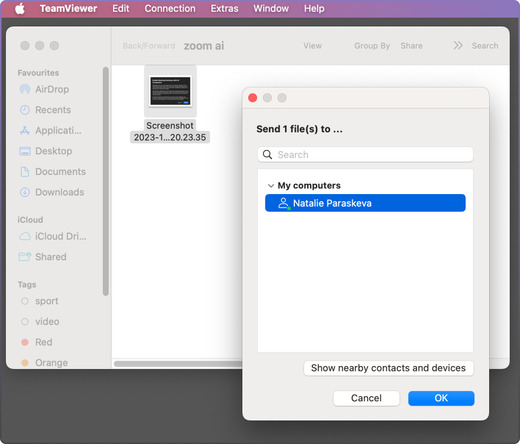This screenshot has width=520, height=444.
Task: Click the Desktop label in sidebar
Action: click(54, 151)
